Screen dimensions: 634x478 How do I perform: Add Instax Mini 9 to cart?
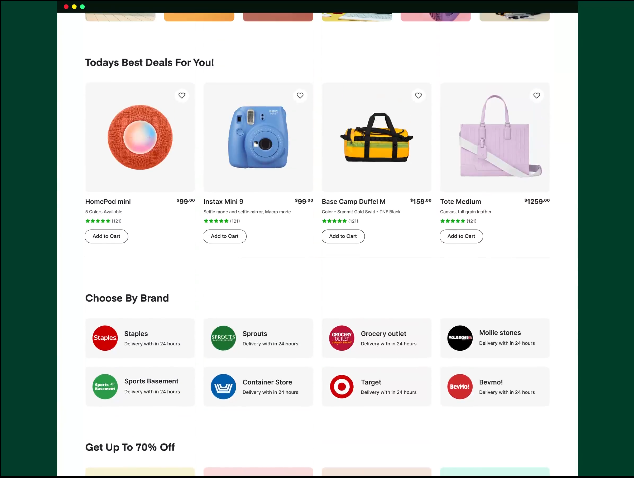(225, 236)
